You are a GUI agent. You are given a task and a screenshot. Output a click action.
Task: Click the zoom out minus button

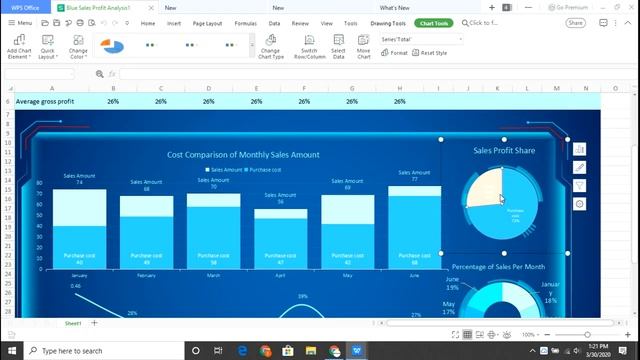click(547, 335)
